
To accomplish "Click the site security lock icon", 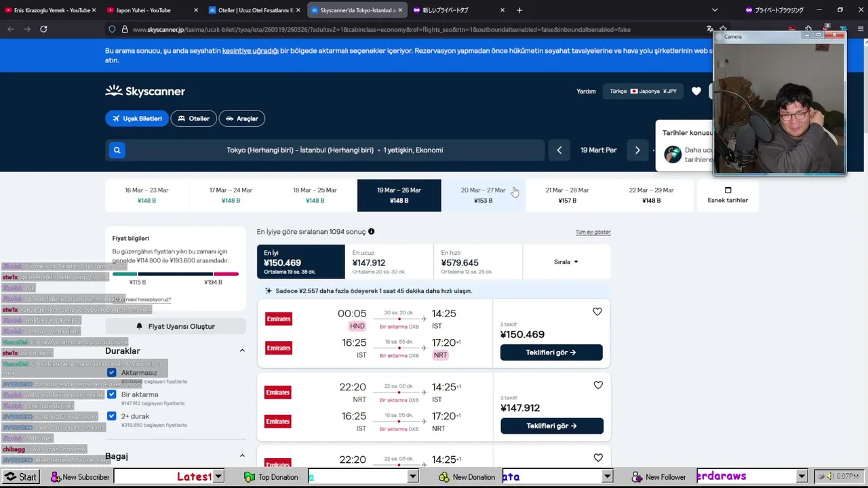I will (125, 30).
